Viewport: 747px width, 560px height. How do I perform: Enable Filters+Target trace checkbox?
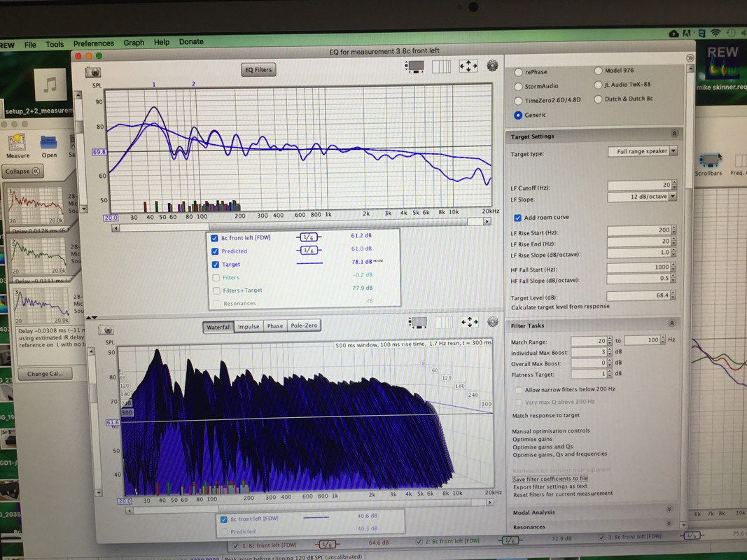click(216, 290)
